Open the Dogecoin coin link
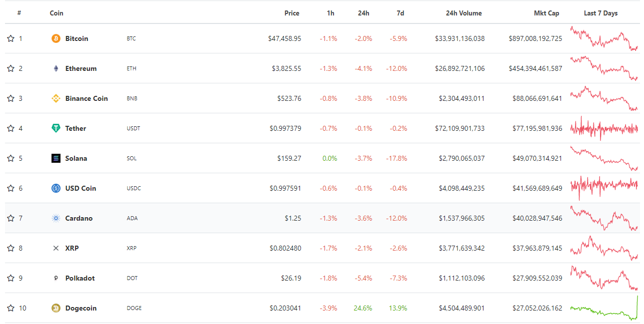 (x=81, y=308)
